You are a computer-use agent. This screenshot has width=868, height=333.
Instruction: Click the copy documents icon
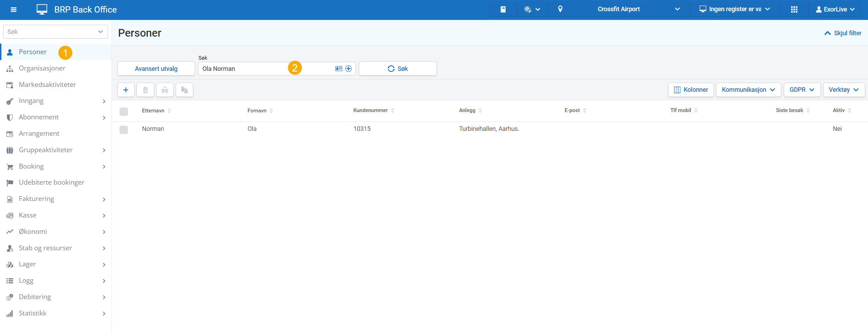click(x=185, y=90)
